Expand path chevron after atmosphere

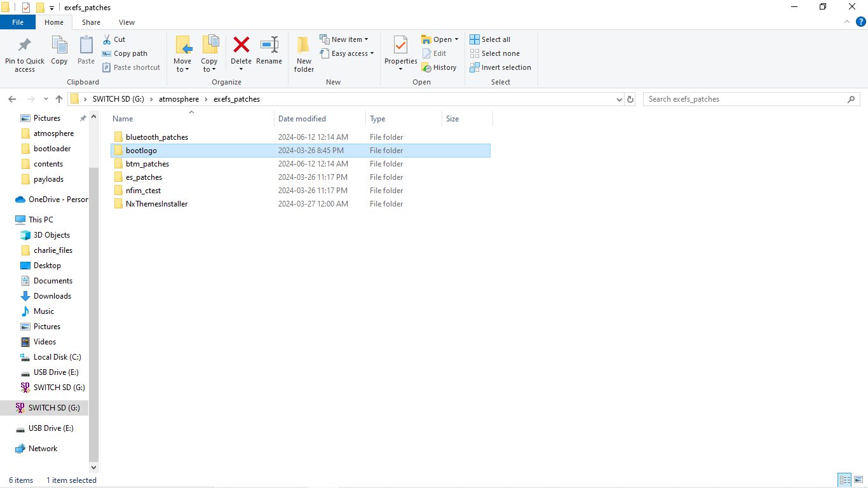[207, 99]
